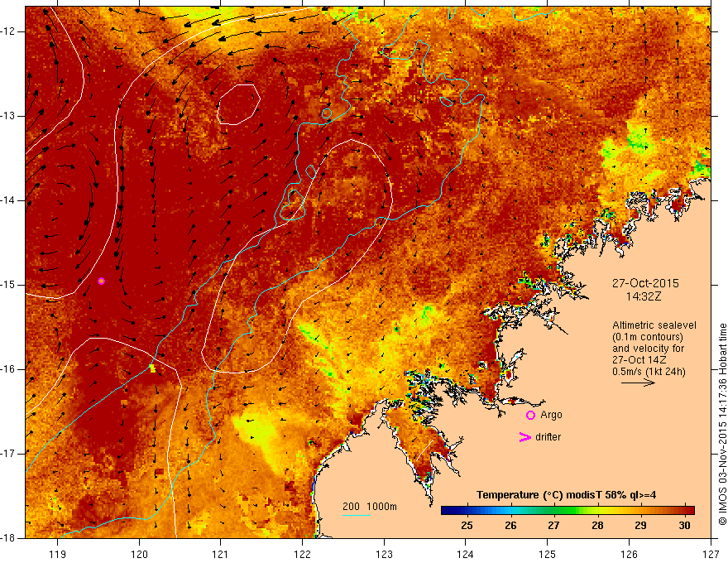Click the longitude axis label 124
728x563 pixels.
(466, 554)
